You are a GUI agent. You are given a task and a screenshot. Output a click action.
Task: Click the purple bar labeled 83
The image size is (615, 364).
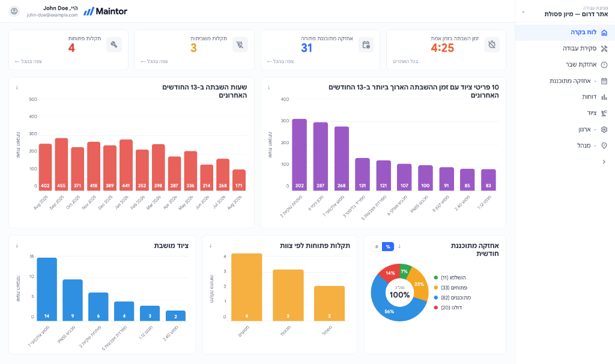488,180
